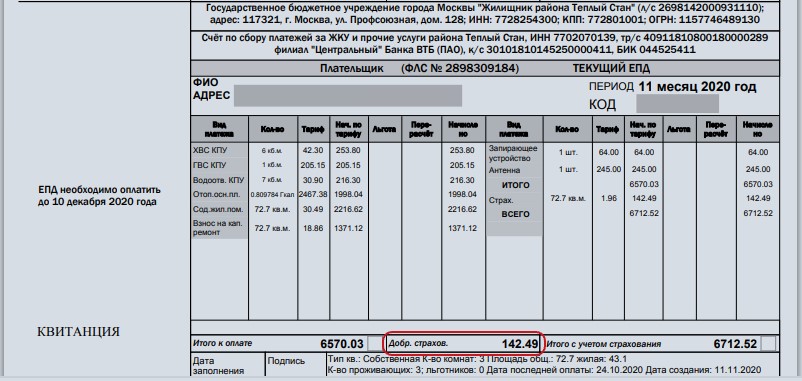
Task: Click the Счёт по сбору платежей за ЖКУ line
Action: point(485,38)
